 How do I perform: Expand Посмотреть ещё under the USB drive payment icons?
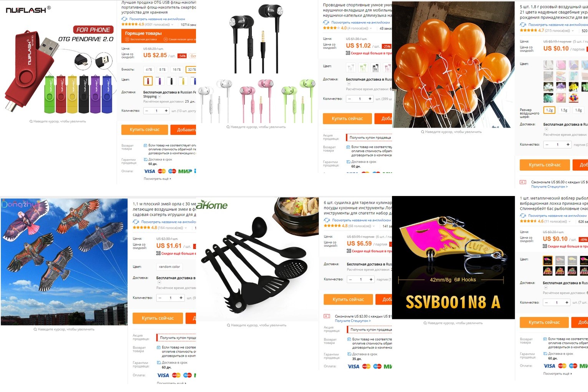pyautogui.click(x=158, y=179)
